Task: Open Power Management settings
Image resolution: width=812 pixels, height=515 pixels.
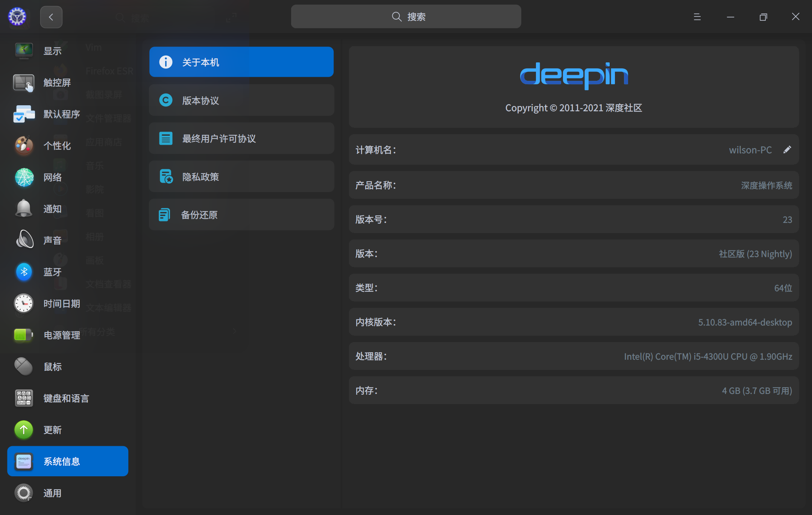Action: [62, 335]
